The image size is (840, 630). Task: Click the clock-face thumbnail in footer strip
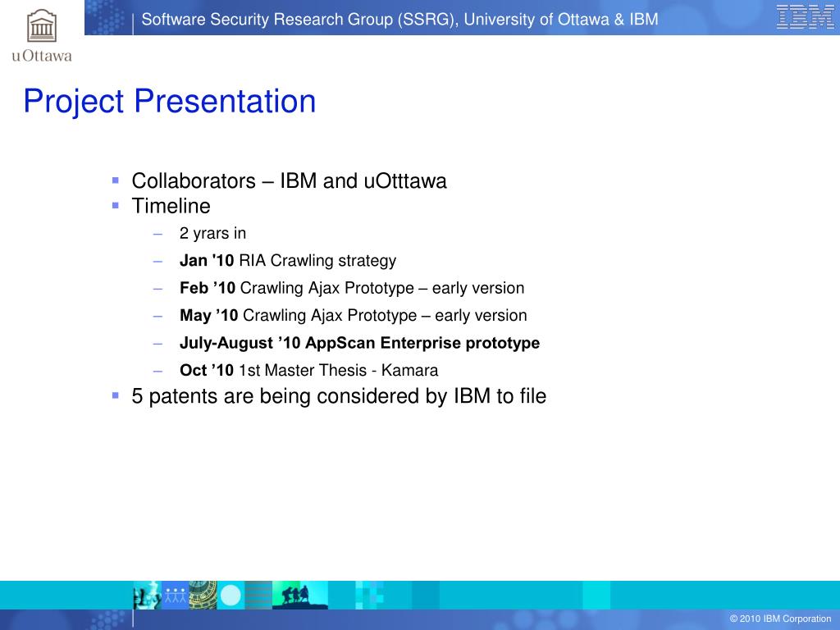click(x=203, y=596)
